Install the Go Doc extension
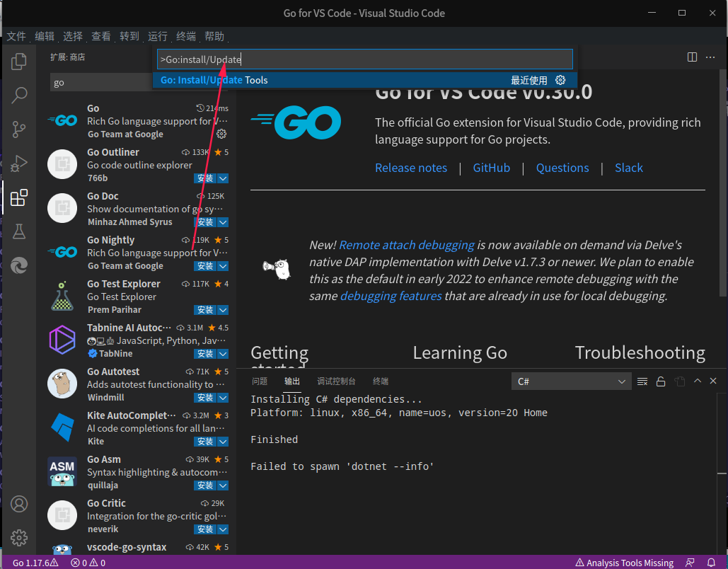 (205, 222)
